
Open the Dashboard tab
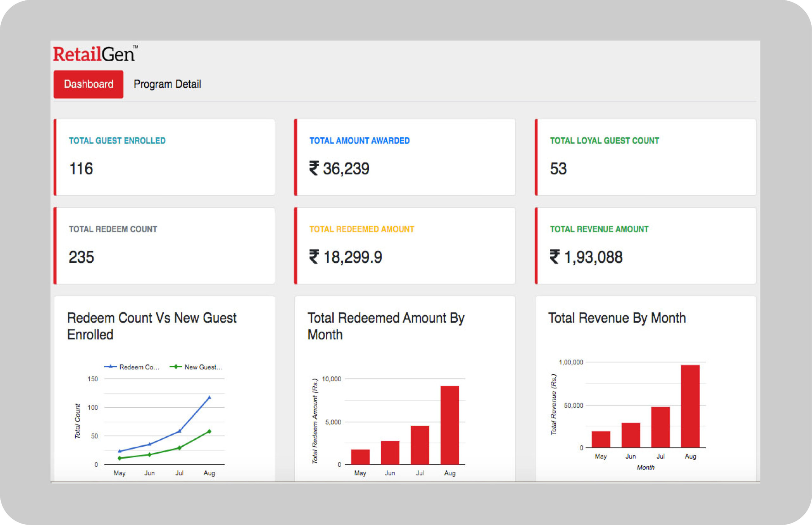[88, 84]
